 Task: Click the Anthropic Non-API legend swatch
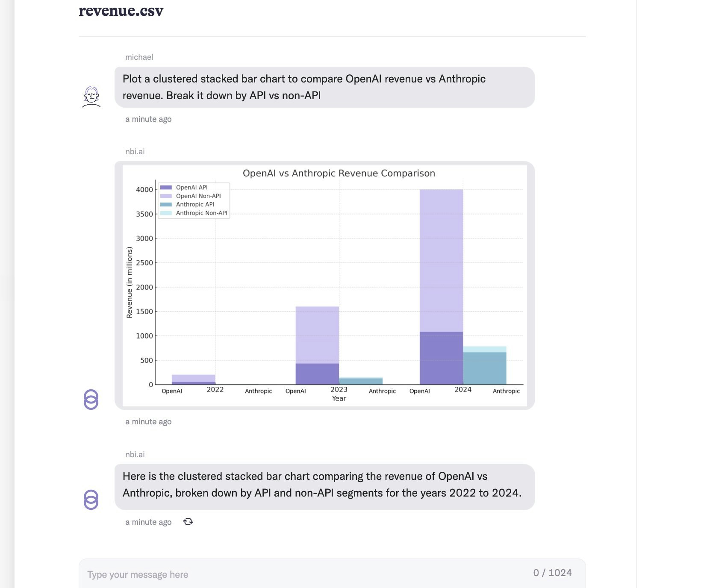tap(166, 213)
